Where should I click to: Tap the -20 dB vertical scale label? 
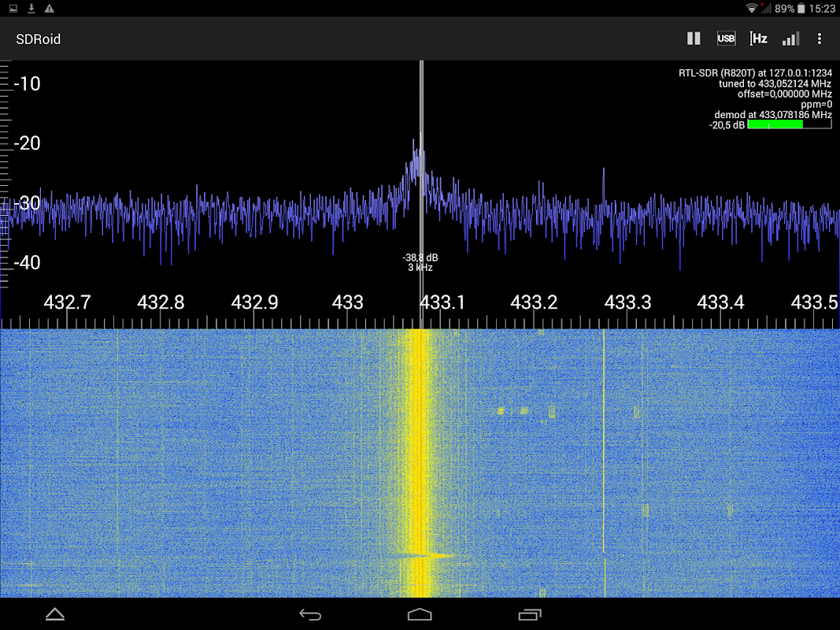click(x=27, y=143)
